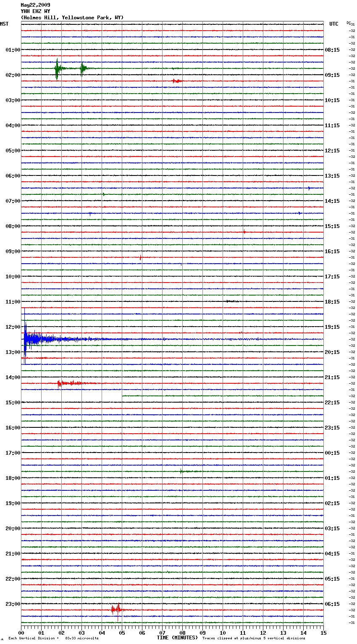Viewport: 357px width, 644px height.
Task: Click the 12:15 UTC time label
Action: pos(332,151)
